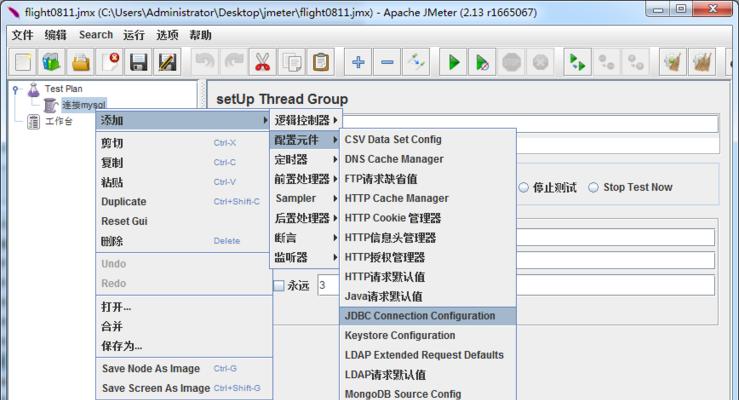Expand the 添加 context submenu
Screen dimensions: 739x400
click(x=183, y=121)
